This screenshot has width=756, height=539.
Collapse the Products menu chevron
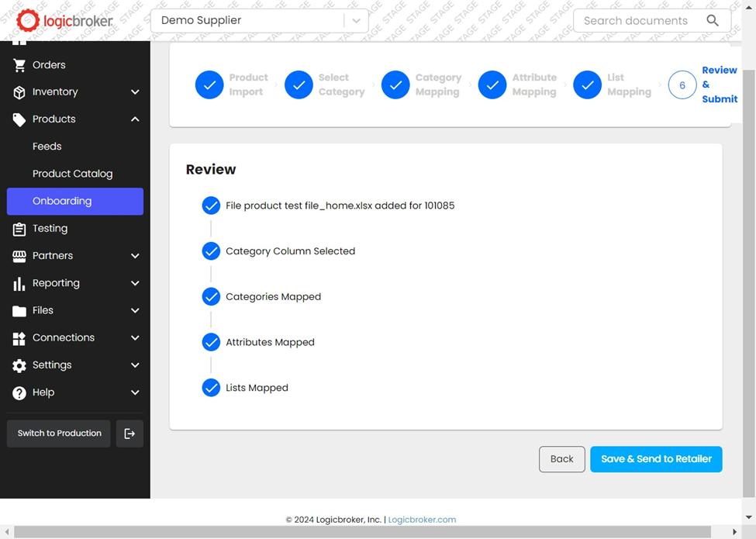click(135, 119)
